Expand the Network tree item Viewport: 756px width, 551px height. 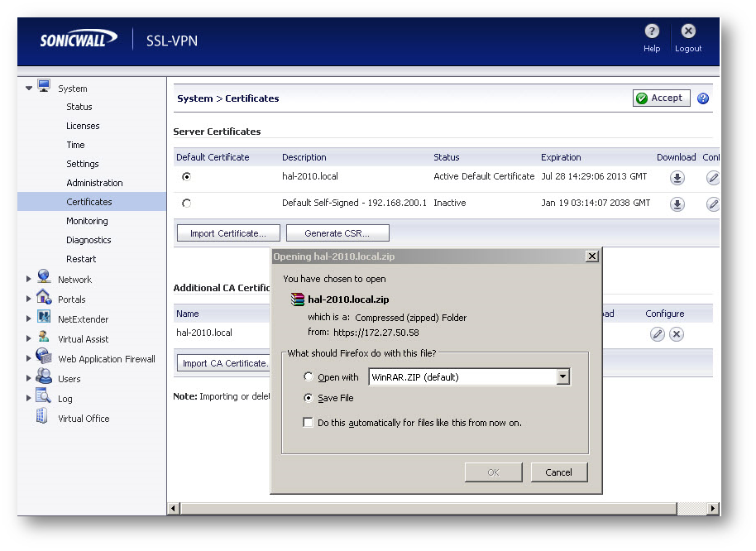29,280
